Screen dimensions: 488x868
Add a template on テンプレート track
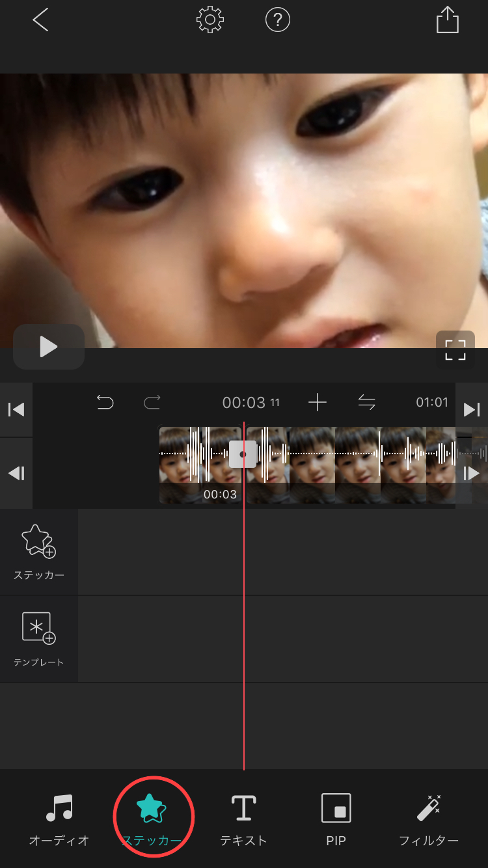39,639
